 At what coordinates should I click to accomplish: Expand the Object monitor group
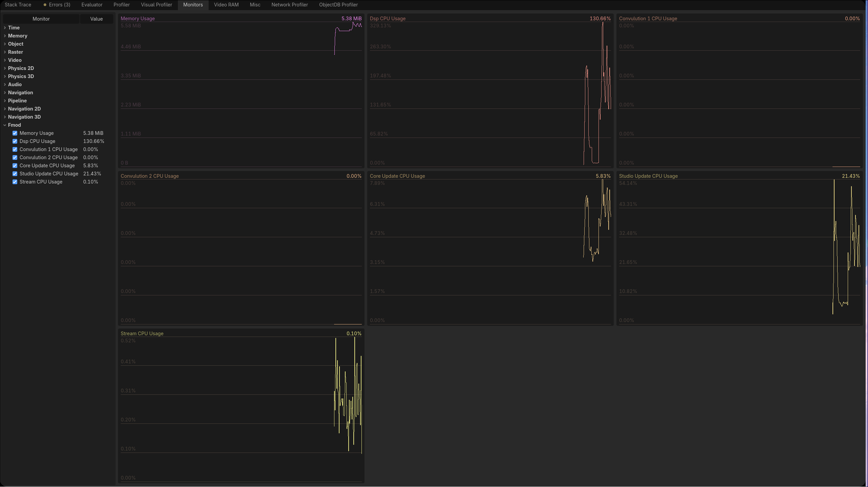(5, 44)
